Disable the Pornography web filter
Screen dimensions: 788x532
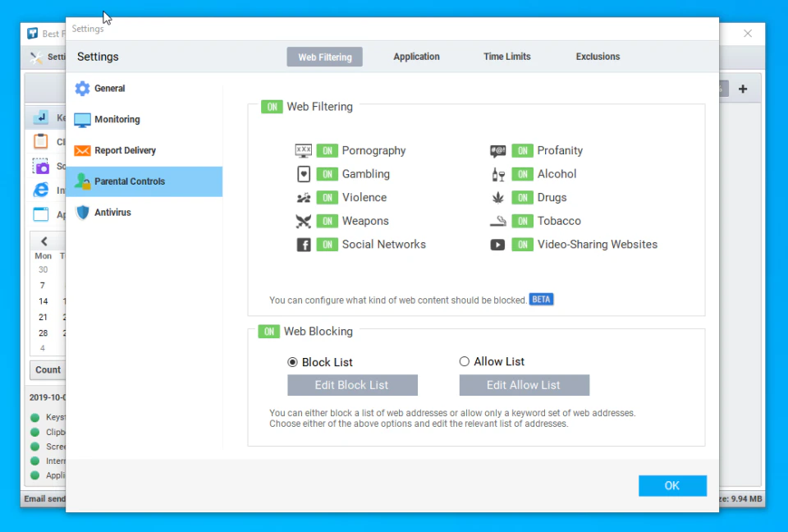(x=328, y=150)
